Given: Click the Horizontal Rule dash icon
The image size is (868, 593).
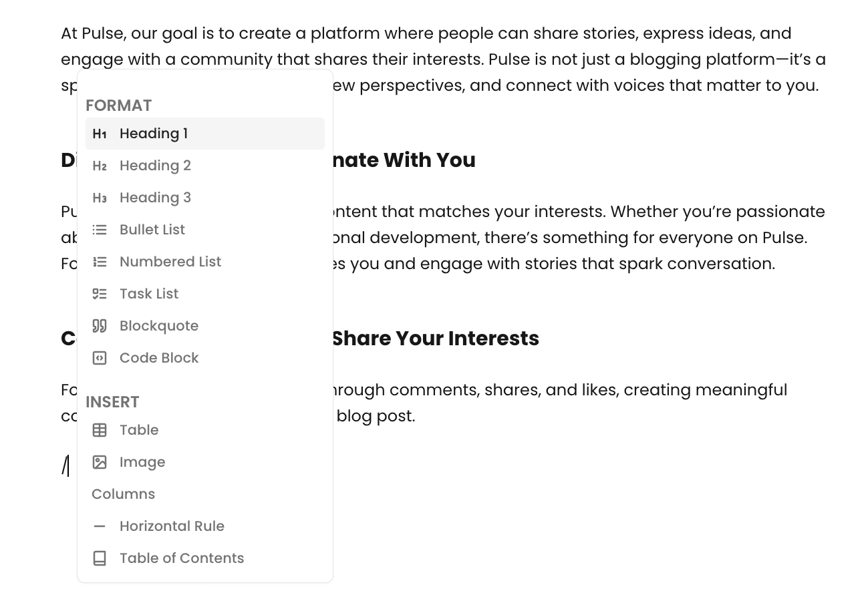Looking at the screenshot, I should tap(100, 526).
